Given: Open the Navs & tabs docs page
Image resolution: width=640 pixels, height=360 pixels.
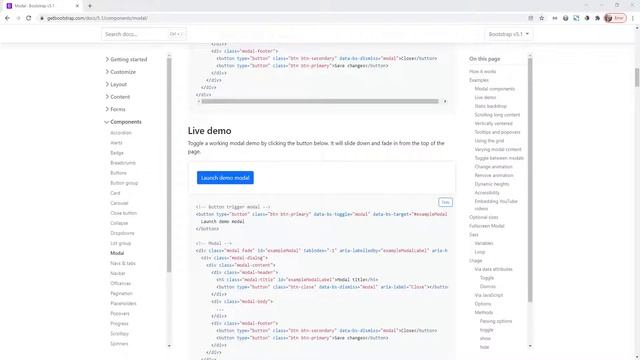Looking at the screenshot, I should pos(123,263).
